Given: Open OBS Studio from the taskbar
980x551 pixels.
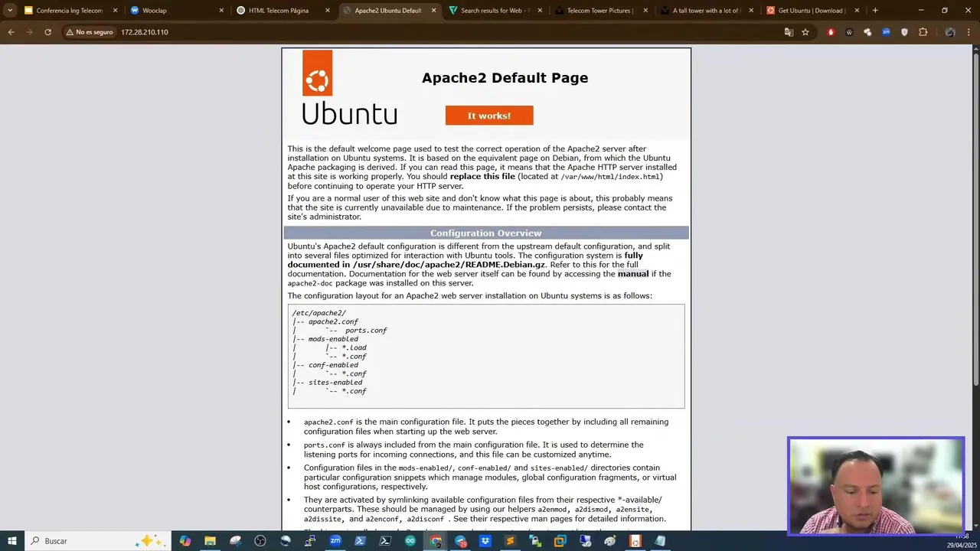Looking at the screenshot, I should pyautogui.click(x=260, y=541).
